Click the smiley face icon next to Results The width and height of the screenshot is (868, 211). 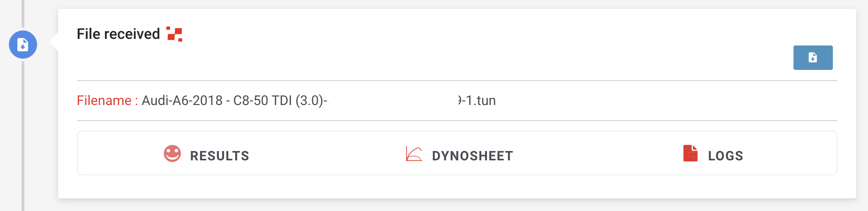[x=172, y=153]
